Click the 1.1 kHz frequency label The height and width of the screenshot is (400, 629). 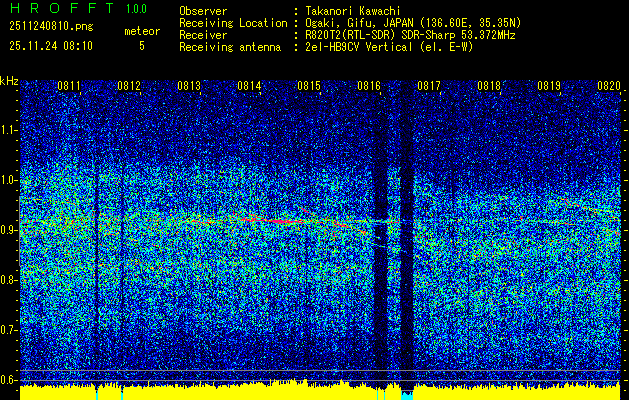pyautogui.click(x=8, y=130)
